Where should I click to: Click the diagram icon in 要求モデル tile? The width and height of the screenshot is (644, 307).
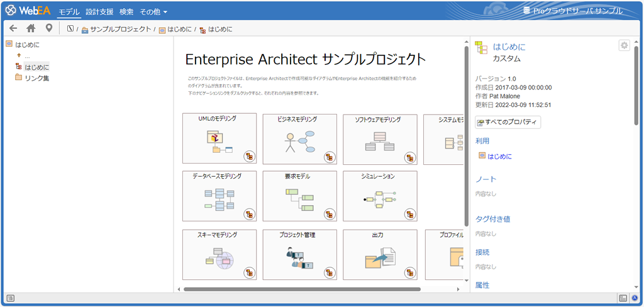pos(330,214)
